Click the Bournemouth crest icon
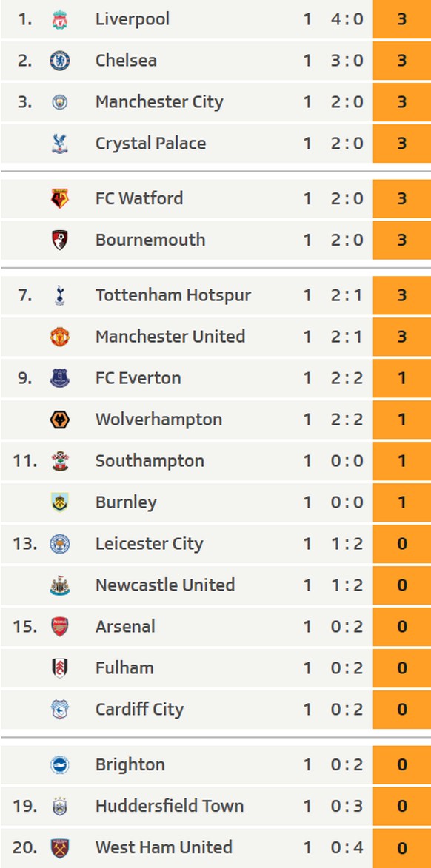This screenshot has width=431, height=868. pyautogui.click(x=60, y=240)
